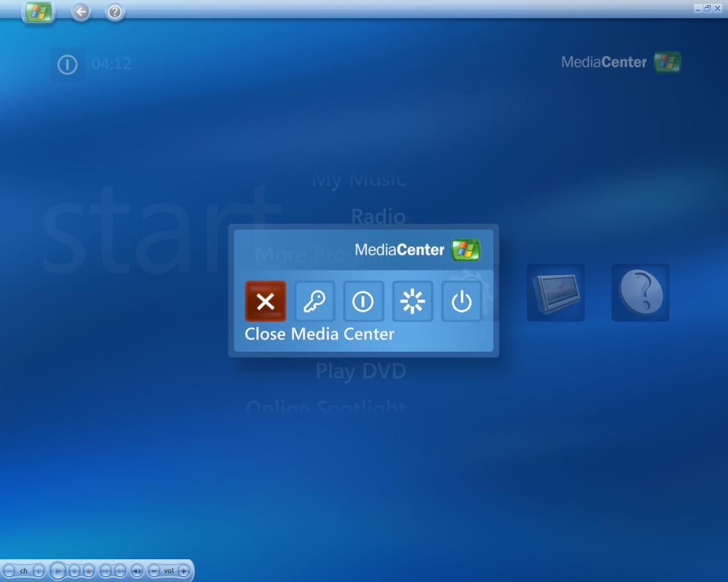Click the shutdown icon beside the clock
This screenshot has height=582, width=728.
(x=68, y=64)
